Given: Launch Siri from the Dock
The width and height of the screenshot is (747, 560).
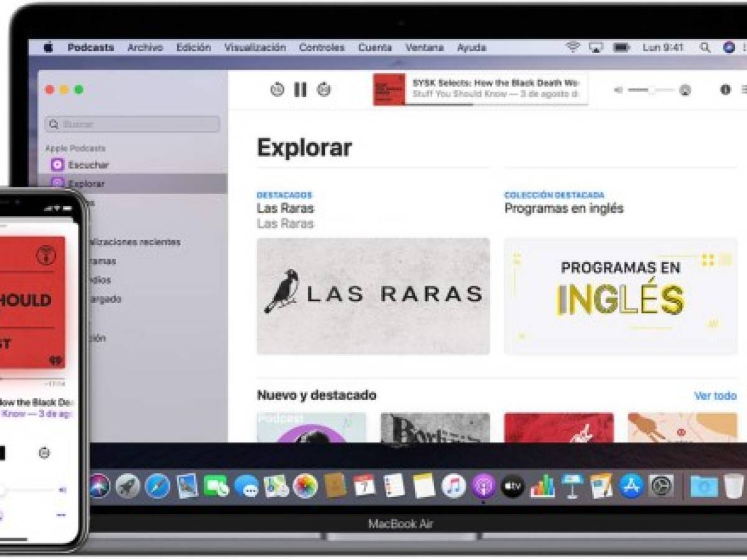Looking at the screenshot, I should (x=99, y=486).
